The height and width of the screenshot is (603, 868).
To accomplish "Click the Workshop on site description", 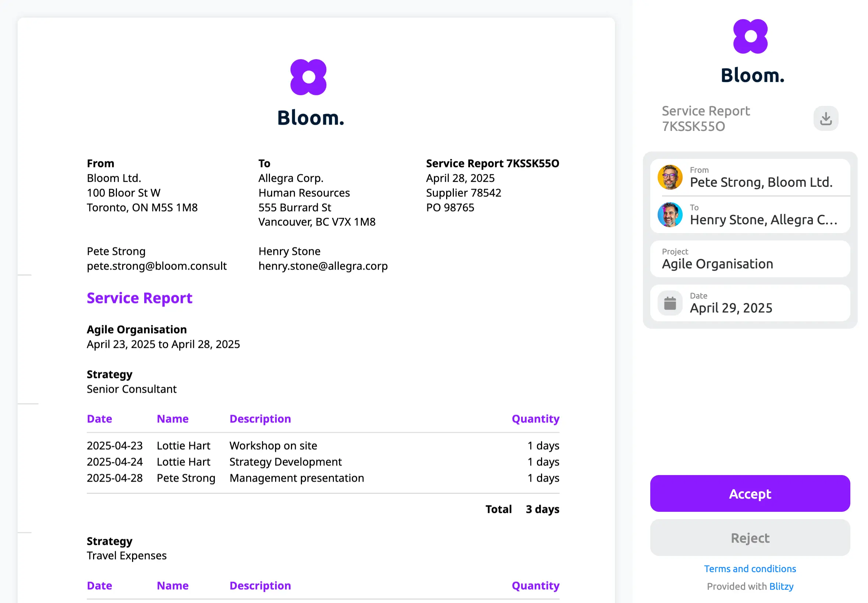I will point(273,446).
